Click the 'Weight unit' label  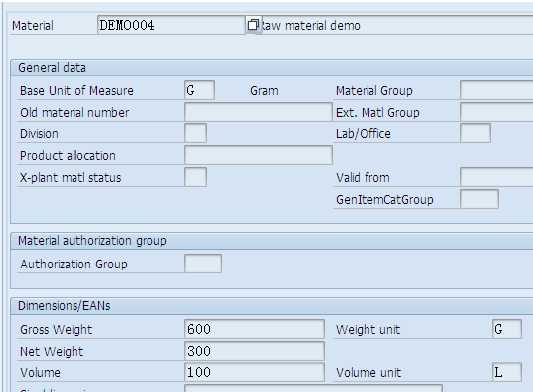(368, 329)
